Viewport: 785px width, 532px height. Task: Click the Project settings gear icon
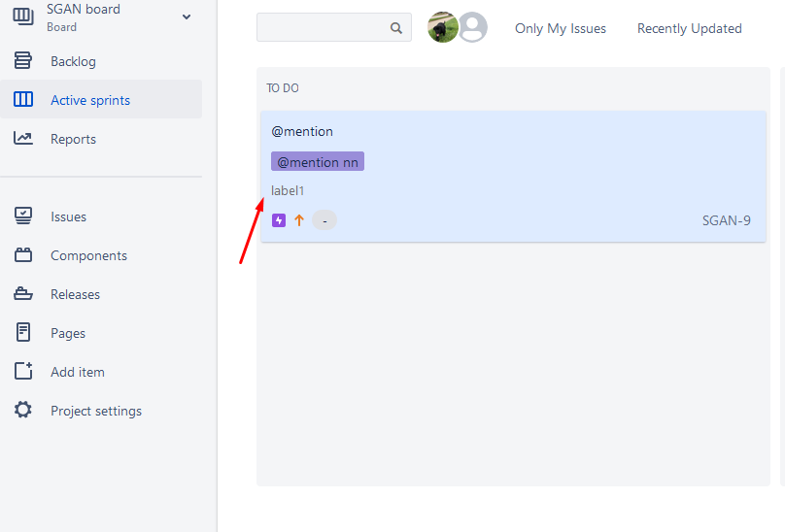coord(23,410)
